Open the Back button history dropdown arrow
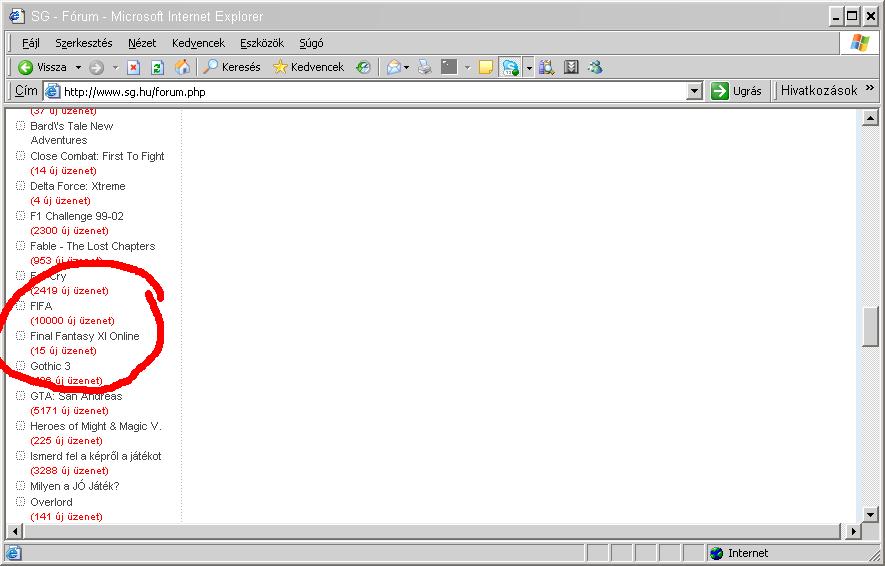Image resolution: width=885 pixels, height=566 pixels. pyautogui.click(x=79, y=67)
